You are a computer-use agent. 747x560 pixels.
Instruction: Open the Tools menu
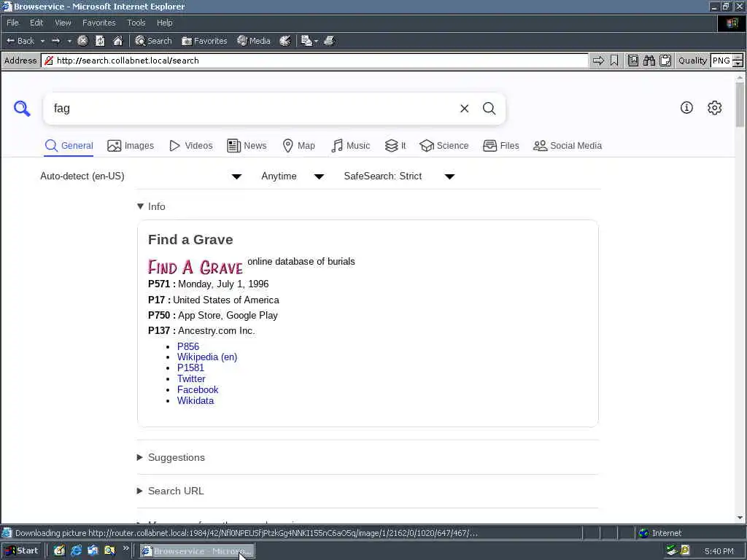click(136, 23)
